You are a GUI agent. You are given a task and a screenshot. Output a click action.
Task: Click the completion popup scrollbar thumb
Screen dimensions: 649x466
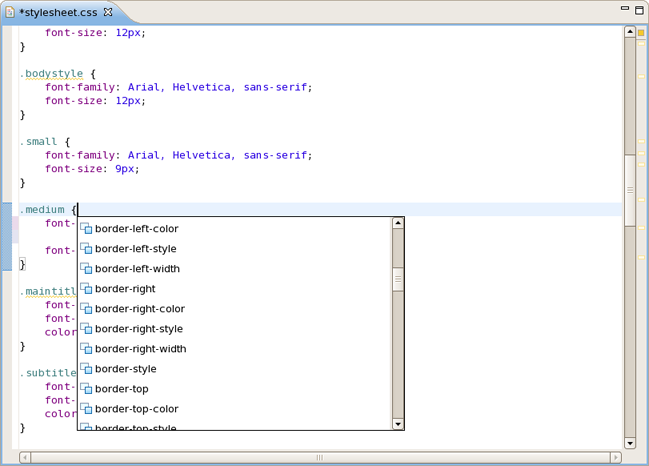398,279
